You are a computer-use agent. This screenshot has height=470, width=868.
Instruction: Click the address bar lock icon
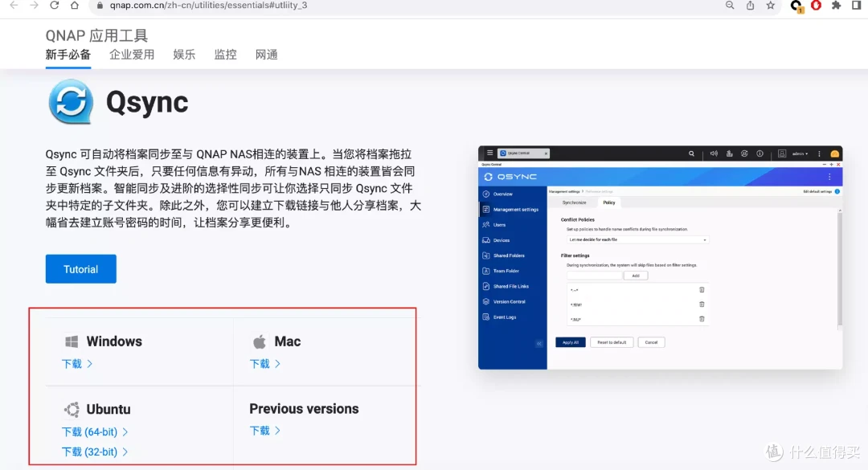pyautogui.click(x=100, y=5)
